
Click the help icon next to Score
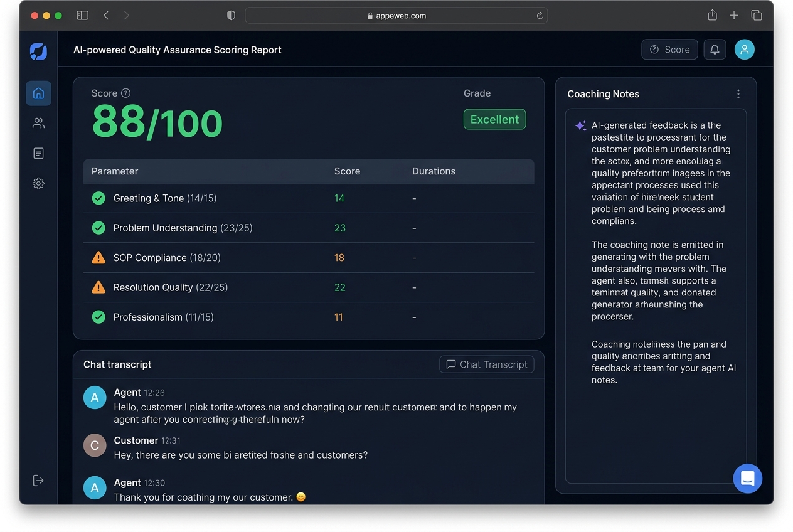[x=125, y=93]
